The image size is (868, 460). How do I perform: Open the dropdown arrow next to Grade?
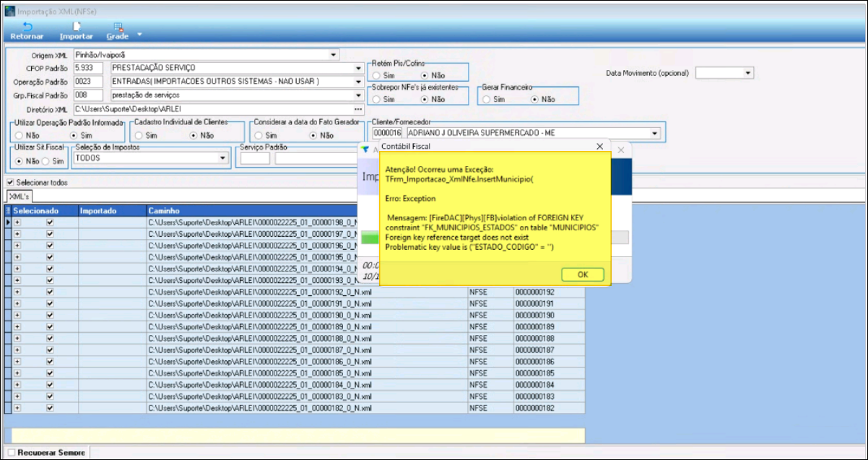coord(140,35)
